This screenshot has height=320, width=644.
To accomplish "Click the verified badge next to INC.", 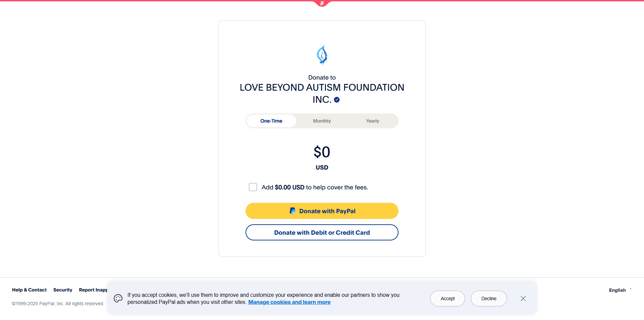I will tap(337, 100).
